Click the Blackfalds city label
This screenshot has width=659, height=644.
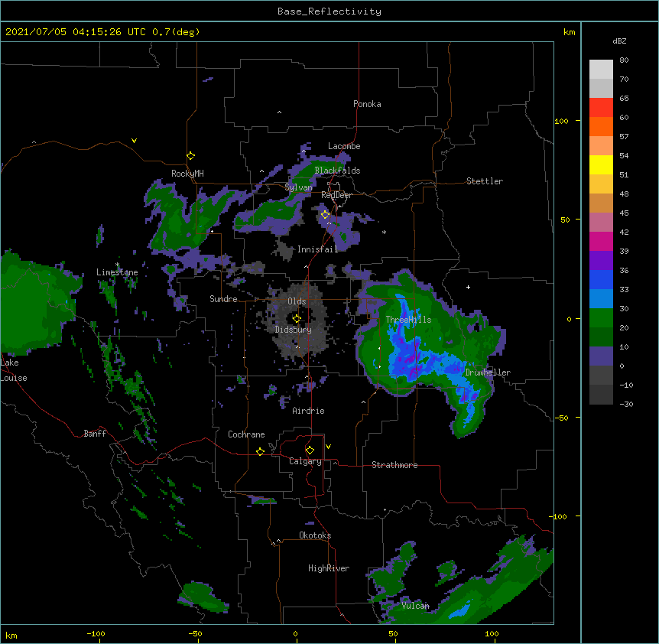[337, 171]
